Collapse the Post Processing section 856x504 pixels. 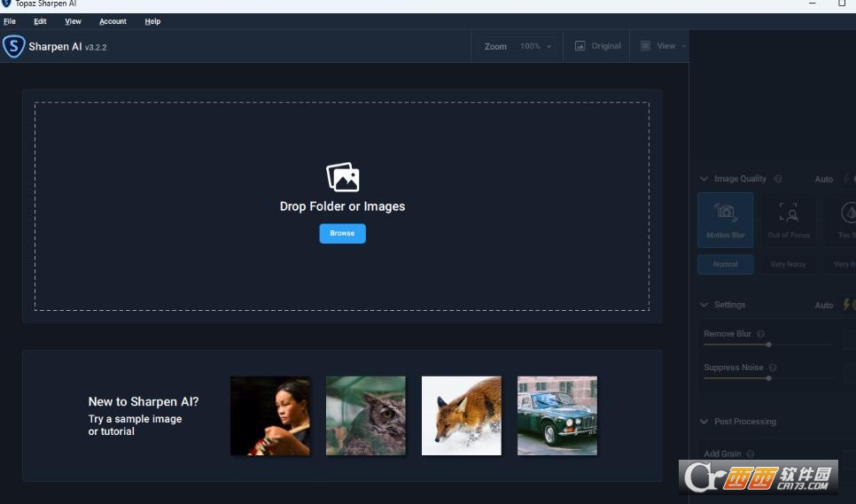tap(704, 422)
